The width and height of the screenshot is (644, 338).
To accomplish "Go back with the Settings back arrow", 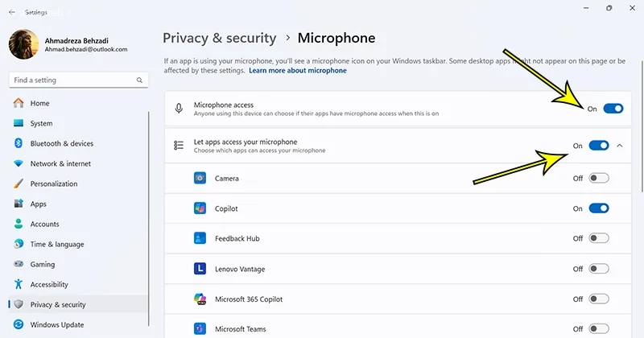I will coord(11,13).
